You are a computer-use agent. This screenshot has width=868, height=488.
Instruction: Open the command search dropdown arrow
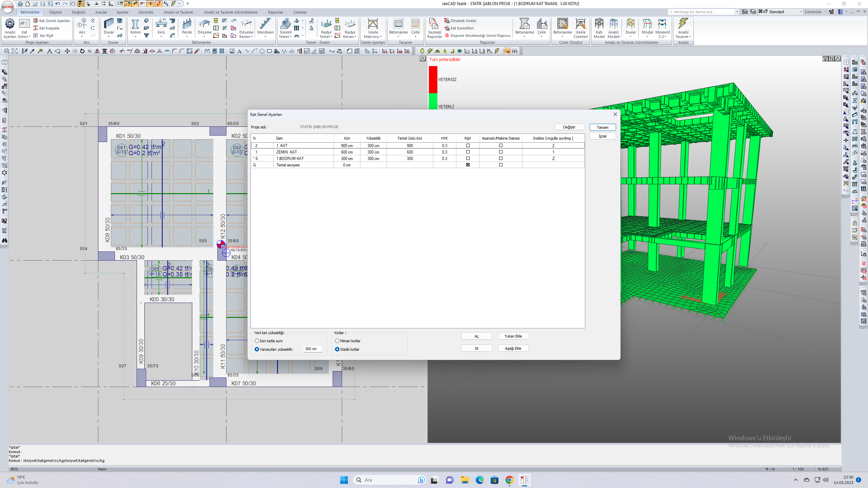pyautogui.click(x=737, y=12)
